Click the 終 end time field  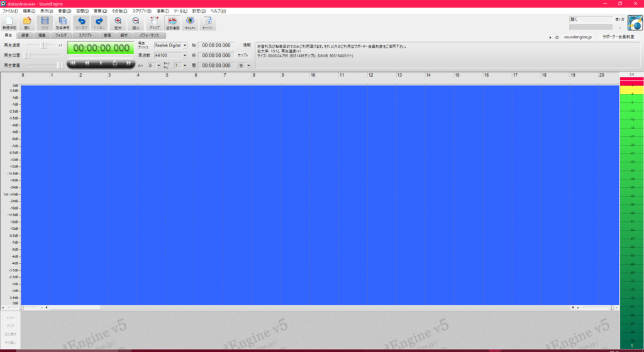(x=216, y=55)
